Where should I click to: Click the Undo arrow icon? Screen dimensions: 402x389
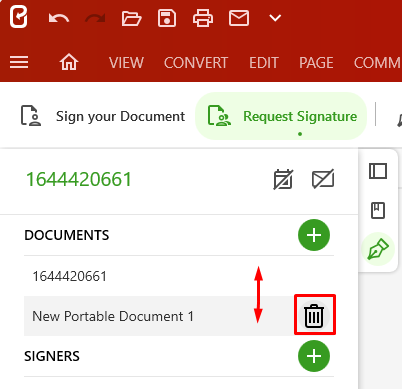[59, 18]
